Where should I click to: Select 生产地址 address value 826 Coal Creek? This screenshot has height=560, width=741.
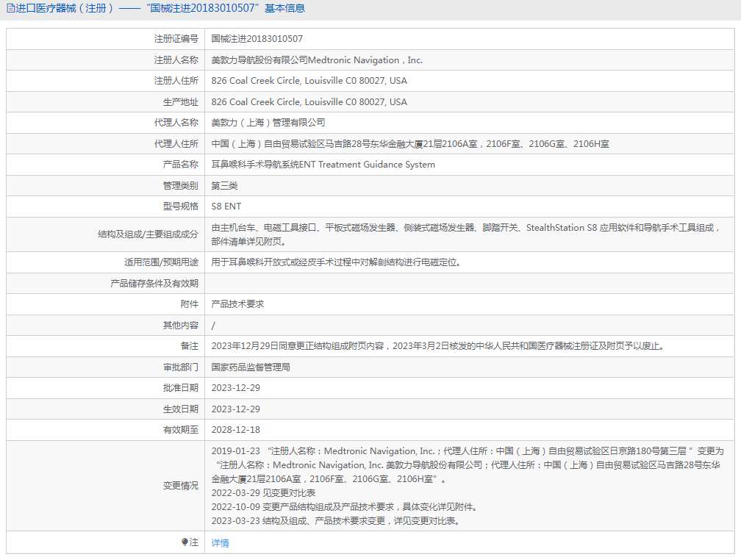pos(309,102)
